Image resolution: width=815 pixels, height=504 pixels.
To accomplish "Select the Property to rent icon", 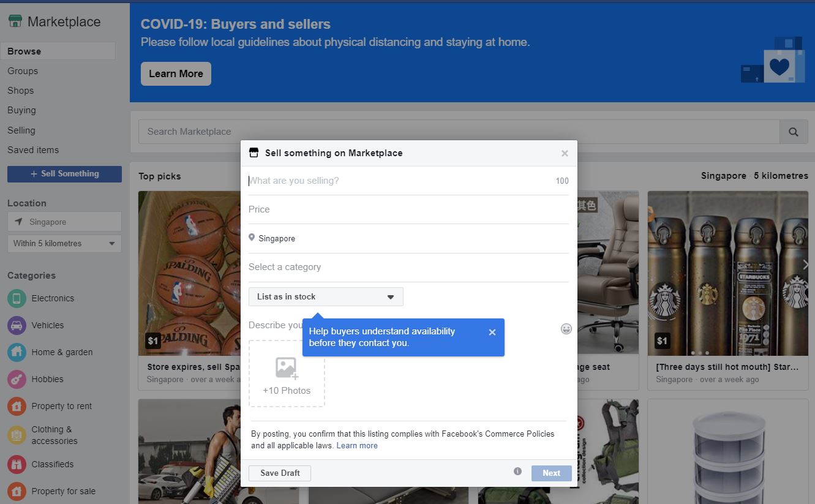I will [17, 406].
